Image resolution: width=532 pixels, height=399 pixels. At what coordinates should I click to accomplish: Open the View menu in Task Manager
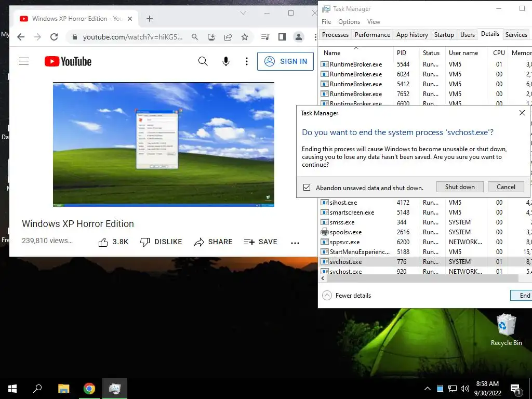tap(374, 22)
